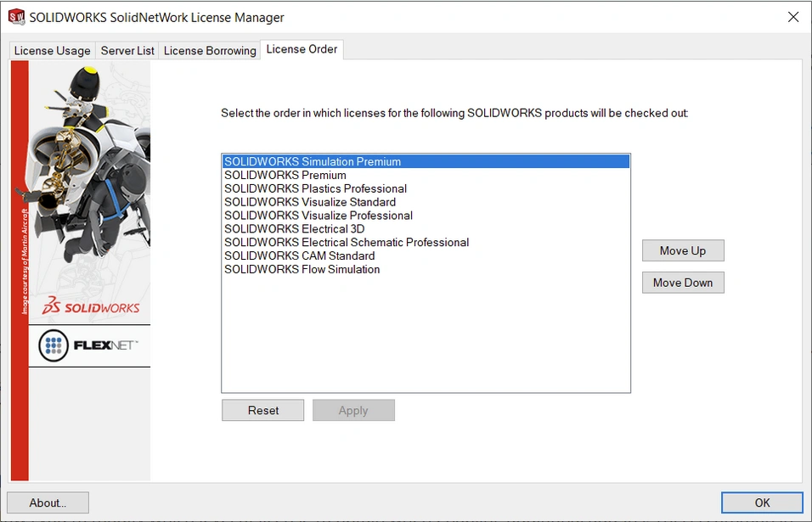This screenshot has height=522, width=812.
Task: Select SOLIDWORKS Electrical Schematic Professional
Action: click(x=426, y=242)
